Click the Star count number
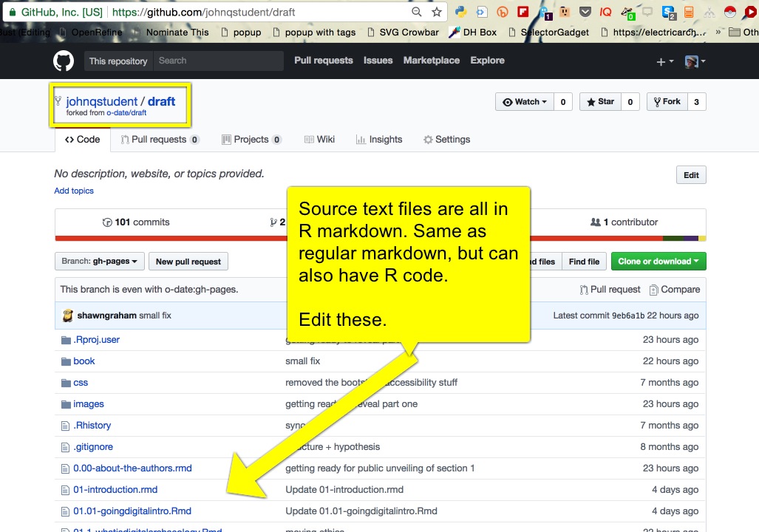 click(630, 102)
